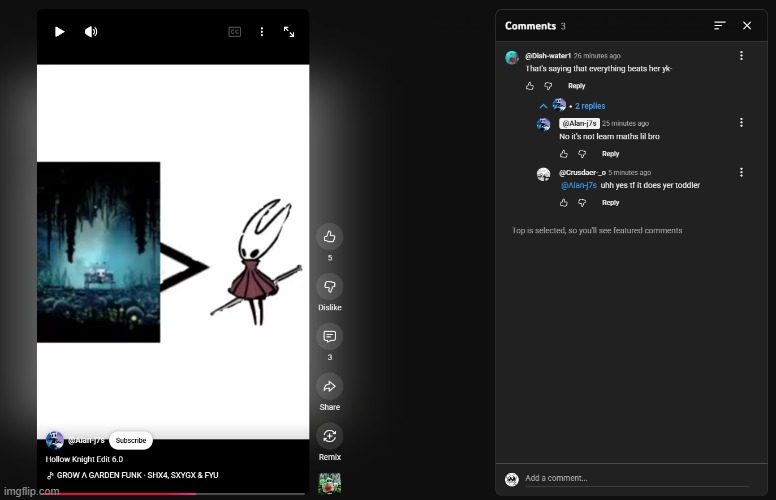
Task: Subscribe to the @Alan-j7s channel
Action: (130, 440)
